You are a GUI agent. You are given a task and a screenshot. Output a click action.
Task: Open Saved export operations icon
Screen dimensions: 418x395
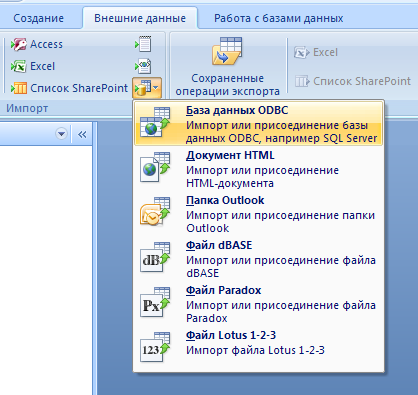click(227, 51)
